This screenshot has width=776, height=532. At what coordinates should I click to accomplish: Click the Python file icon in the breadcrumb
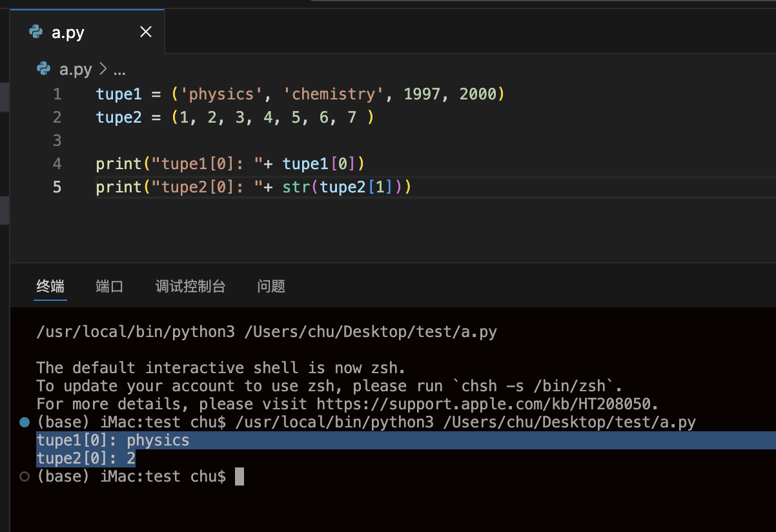coord(44,69)
